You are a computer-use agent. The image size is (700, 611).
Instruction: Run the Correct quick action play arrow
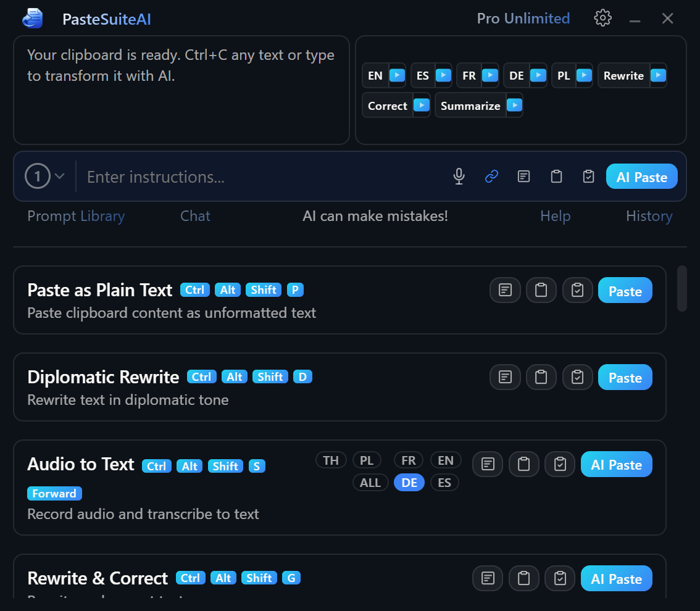pyautogui.click(x=421, y=106)
